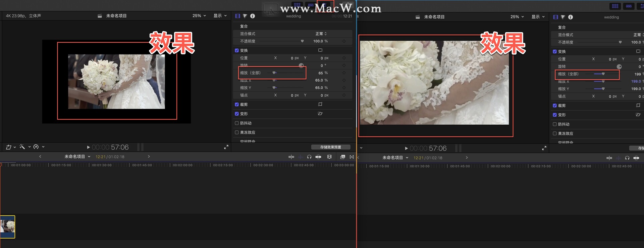
Task: Show browser via right window grid icon
Action: tap(615, 6)
